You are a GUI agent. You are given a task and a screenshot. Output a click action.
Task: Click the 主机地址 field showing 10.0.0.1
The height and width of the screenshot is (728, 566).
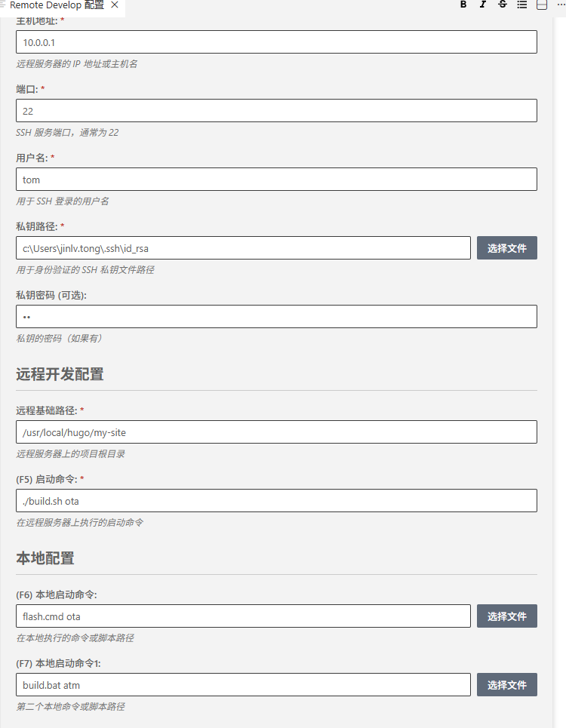tap(276, 41)
